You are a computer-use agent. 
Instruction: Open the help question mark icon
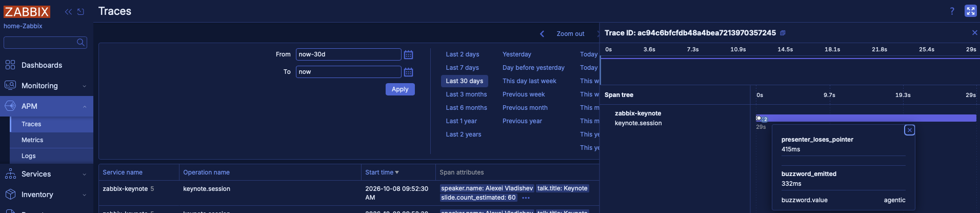click(x=952, y=11)
